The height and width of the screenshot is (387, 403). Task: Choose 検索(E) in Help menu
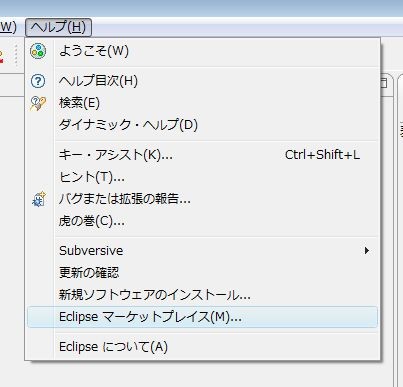click(203, 103)
